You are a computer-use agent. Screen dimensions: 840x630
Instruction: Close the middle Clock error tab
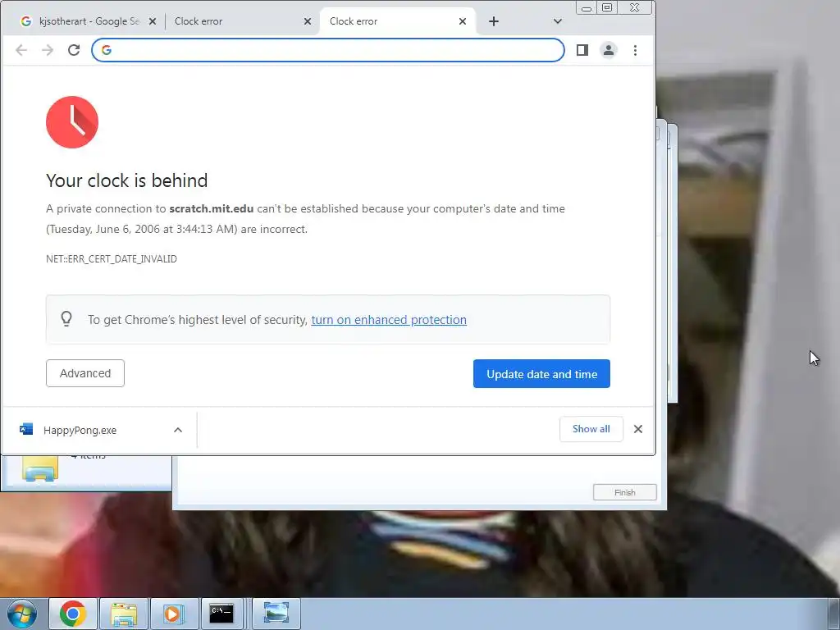point(308,21)
